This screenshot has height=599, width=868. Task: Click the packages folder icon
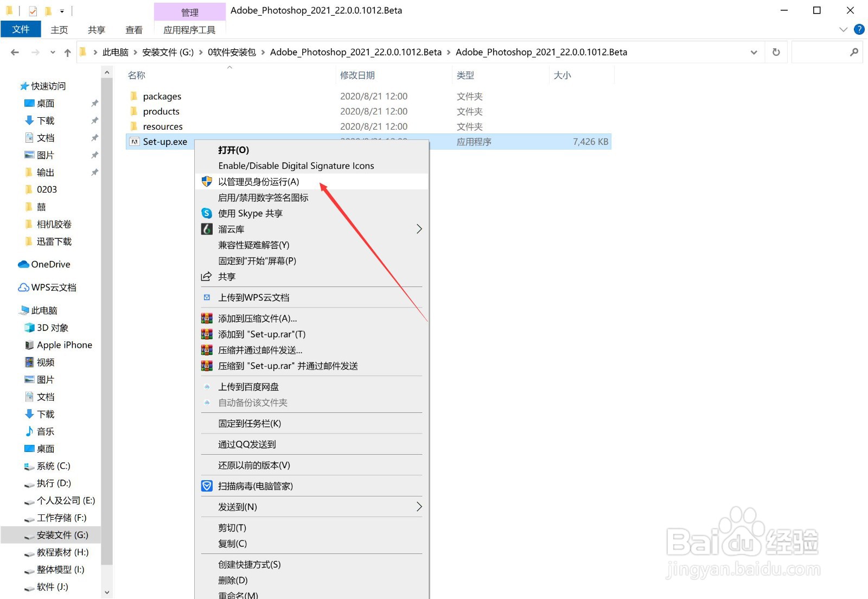click(134, 96)
